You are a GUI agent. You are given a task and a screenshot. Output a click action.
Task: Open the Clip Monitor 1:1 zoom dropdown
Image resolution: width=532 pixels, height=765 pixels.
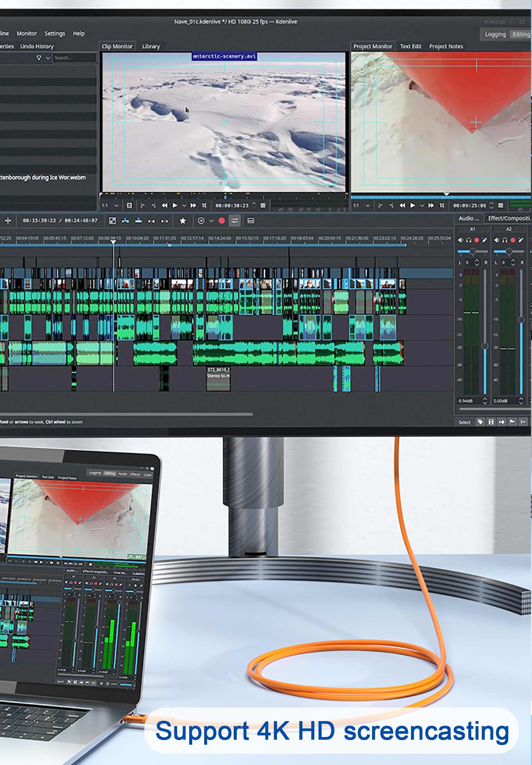click(116, 205)
